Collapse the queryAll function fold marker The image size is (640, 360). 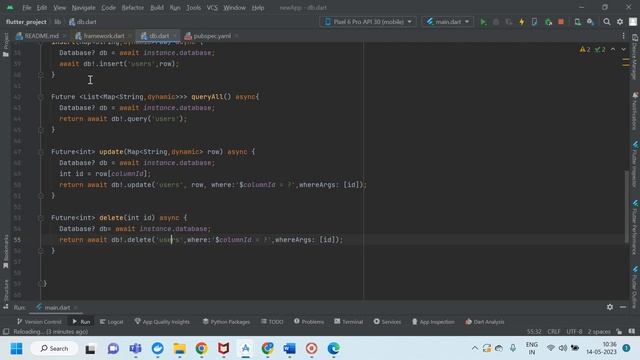point(40,97)
